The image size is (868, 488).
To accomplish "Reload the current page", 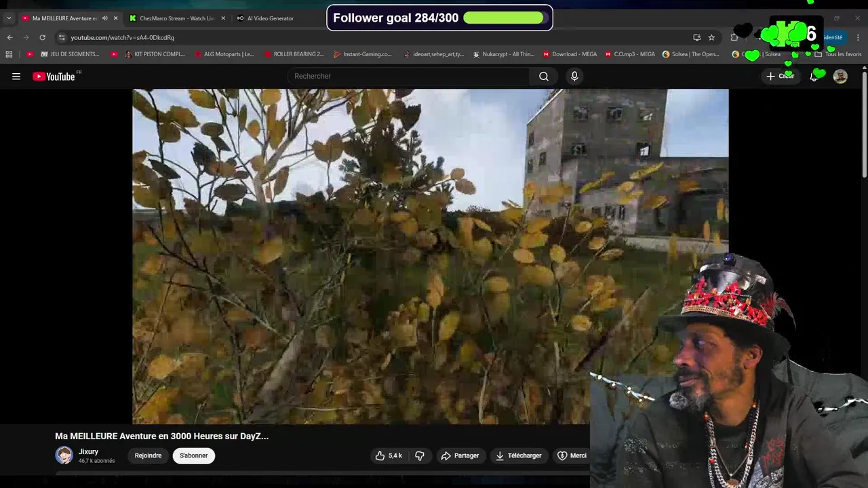I will pyautogui.click(x=42, y=37).
